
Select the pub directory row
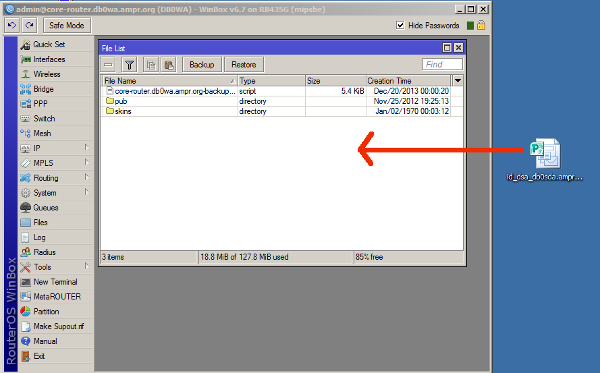276,101
